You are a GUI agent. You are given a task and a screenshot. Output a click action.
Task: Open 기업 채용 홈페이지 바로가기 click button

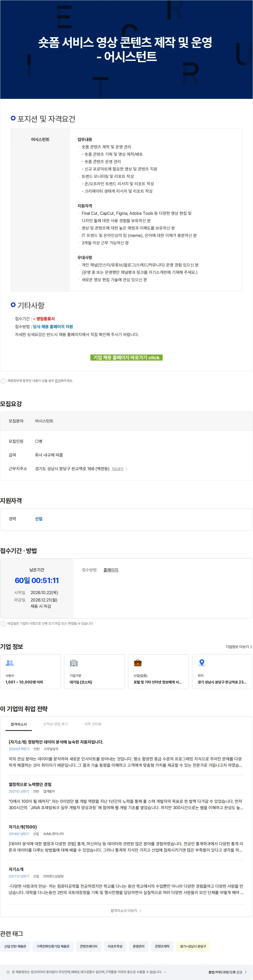pos(126,358)
